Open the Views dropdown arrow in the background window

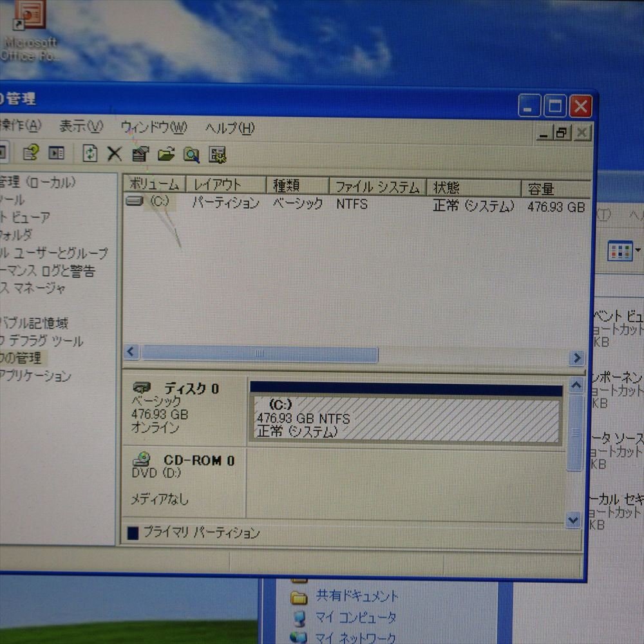(638, 250)
